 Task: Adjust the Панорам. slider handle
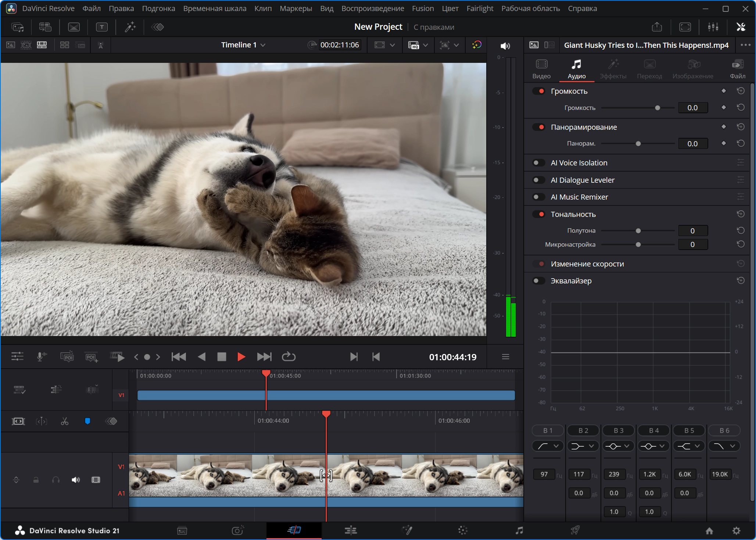coord(638,144)
